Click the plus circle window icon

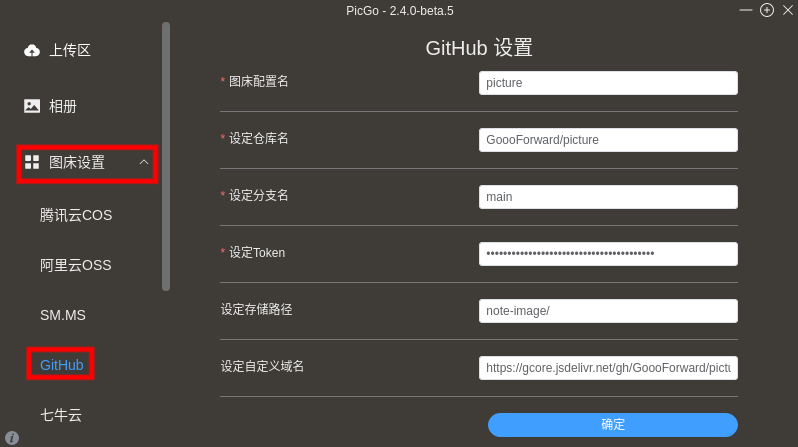tap(767, 10)
